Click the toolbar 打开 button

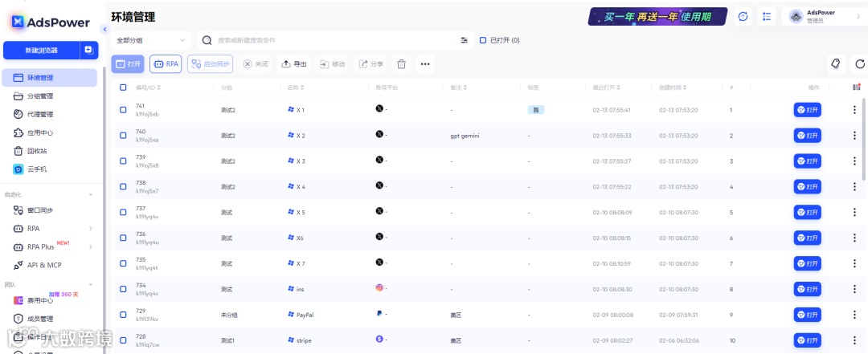point(128,64)
